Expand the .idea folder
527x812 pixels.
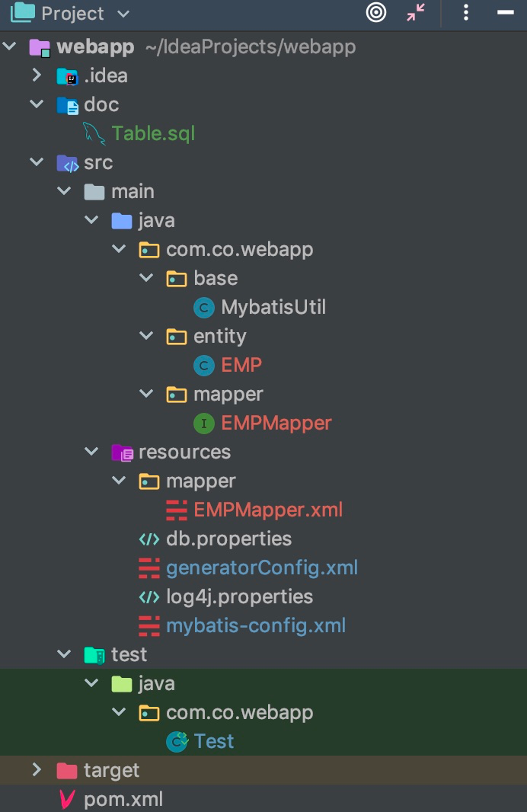point(37,75)
